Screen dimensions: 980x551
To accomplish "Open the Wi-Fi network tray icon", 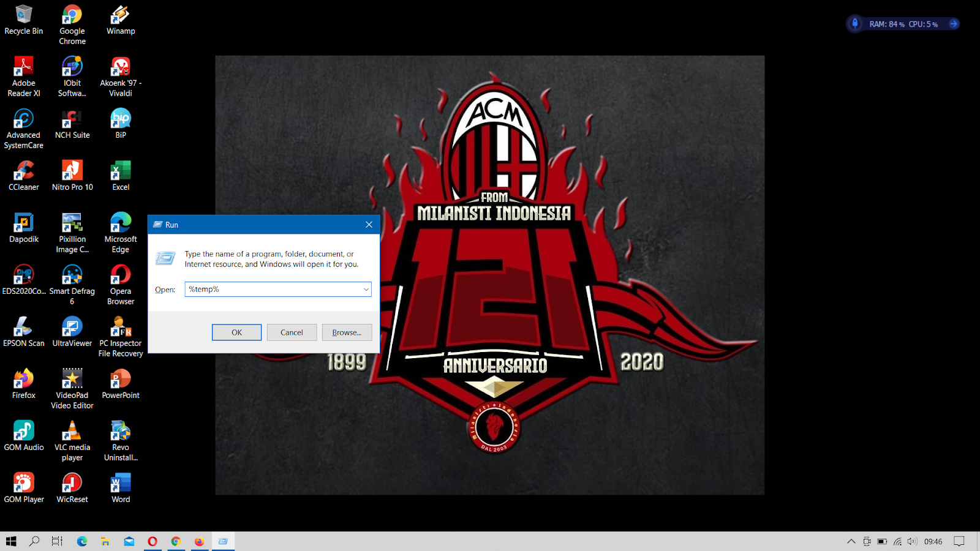I will tap(897, 541).
